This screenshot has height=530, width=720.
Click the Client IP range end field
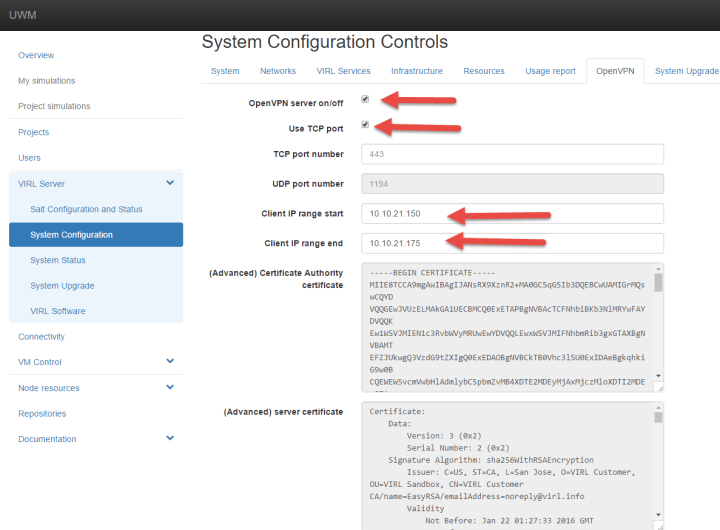click(x=512, y=243)
